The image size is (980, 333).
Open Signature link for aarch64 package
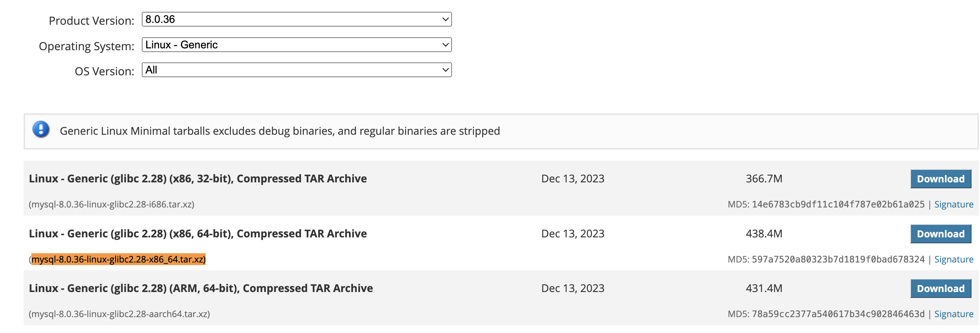[953, 314]
